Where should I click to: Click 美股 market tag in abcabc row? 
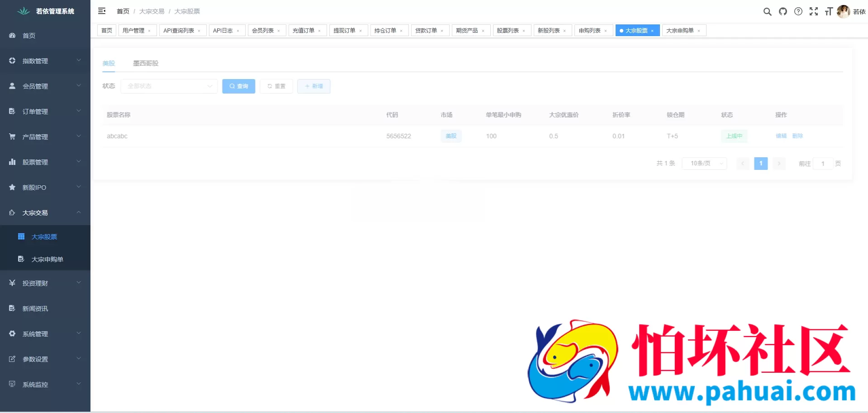(x=451, y=136)
